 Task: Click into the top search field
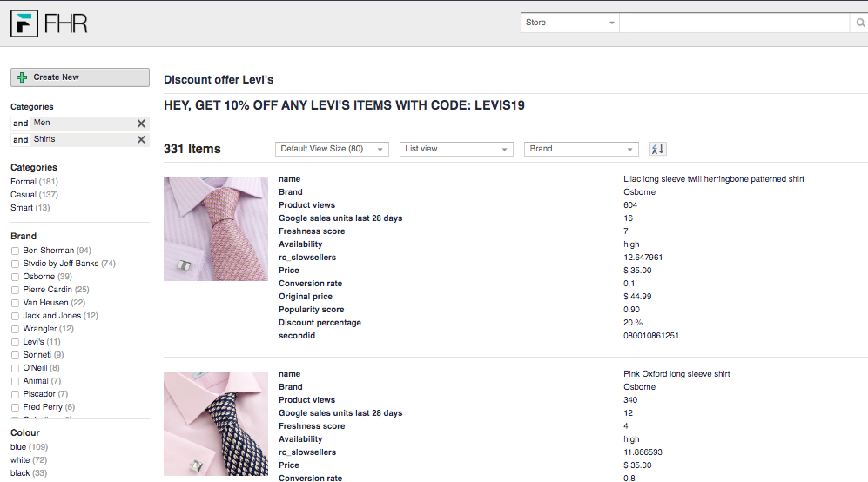(x=734, y=23)
